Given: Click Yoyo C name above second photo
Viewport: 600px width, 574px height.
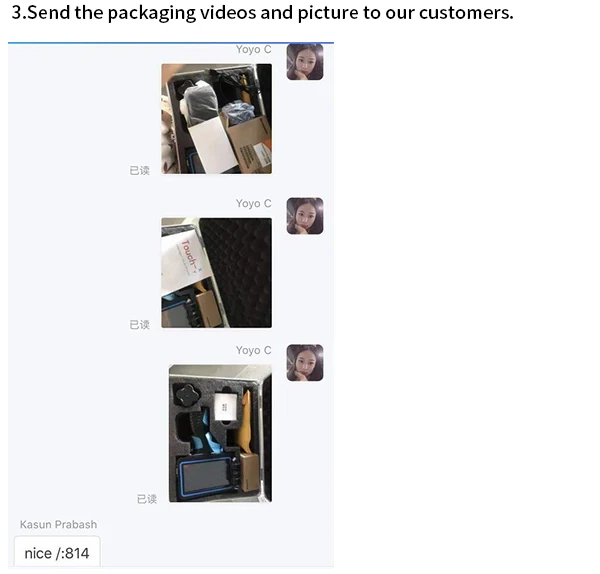Looking at the screenshot, I should point(253,203).
